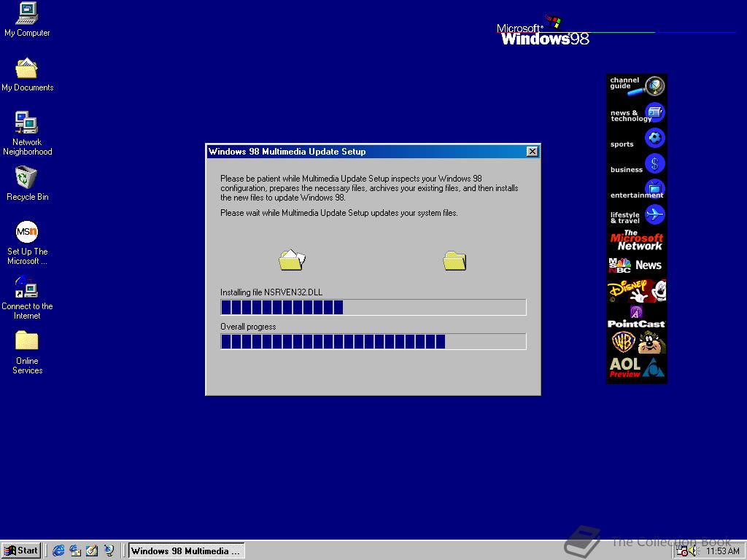747x560 pixels.
Task: Click the 'Please wait while Multimedia Update' text
Action: (x=338, y=213)
